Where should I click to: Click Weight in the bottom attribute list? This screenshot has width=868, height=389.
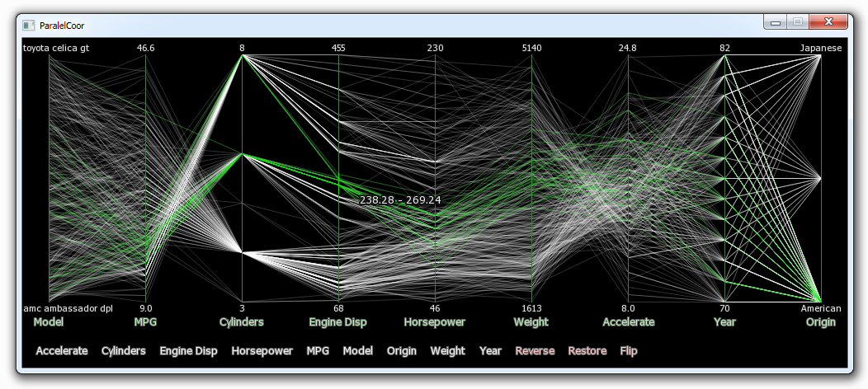click(448, 351)
